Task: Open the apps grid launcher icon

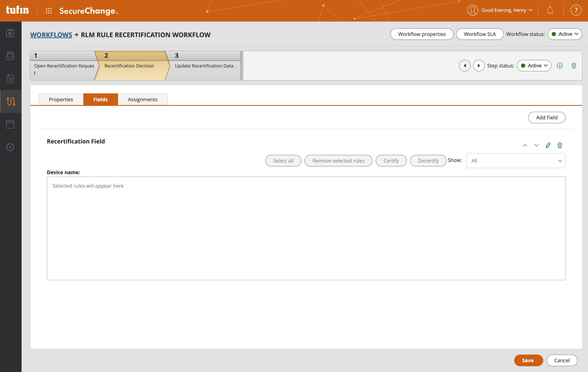Action: [x=49, y=11]
